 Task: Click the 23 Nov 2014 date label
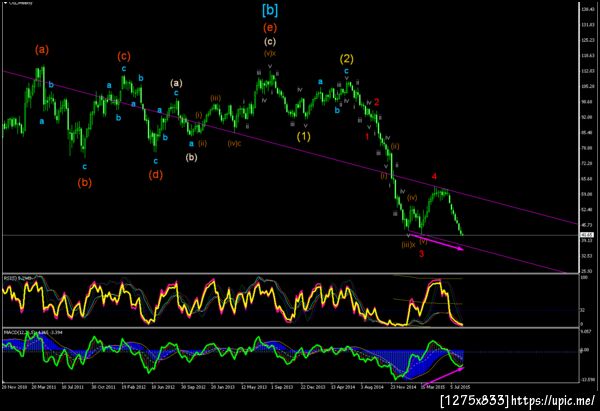403,387
